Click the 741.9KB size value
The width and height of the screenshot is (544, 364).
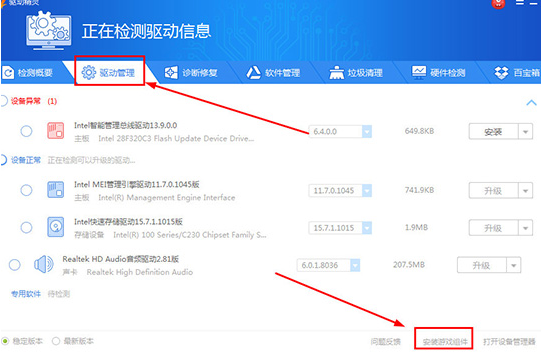[x=419, y=190]
